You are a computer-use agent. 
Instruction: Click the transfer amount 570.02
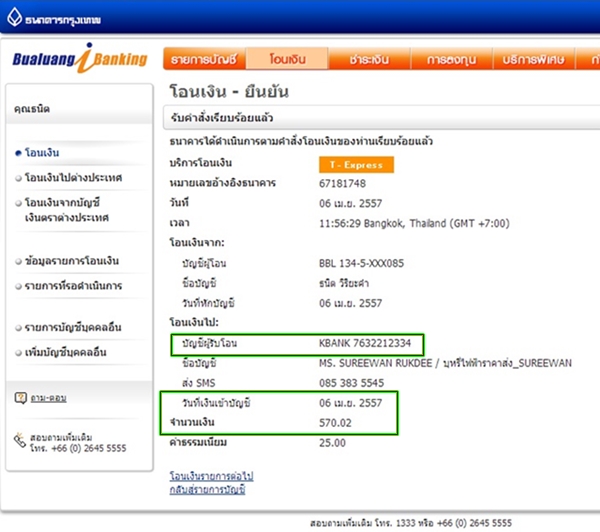335,423
